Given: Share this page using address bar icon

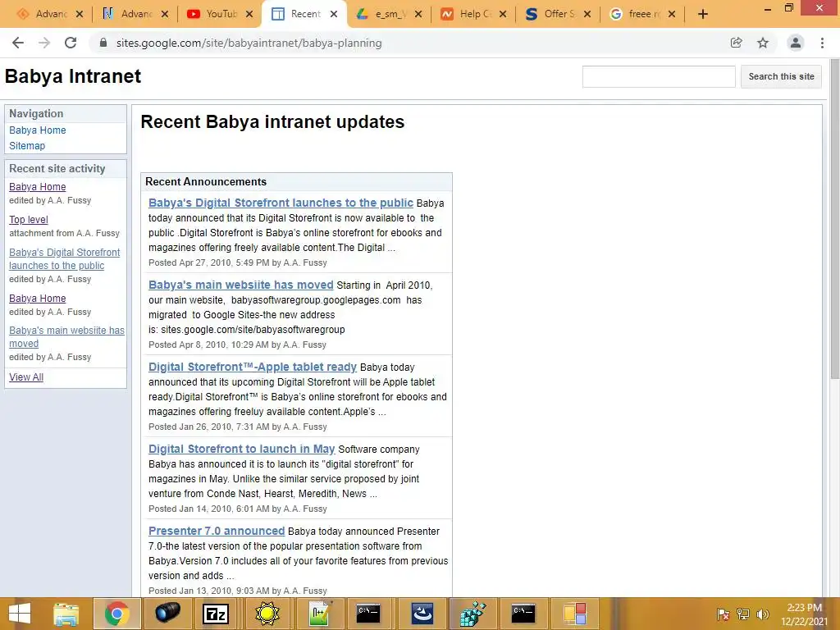Looking at the screenshot, I should click(737, 43).
